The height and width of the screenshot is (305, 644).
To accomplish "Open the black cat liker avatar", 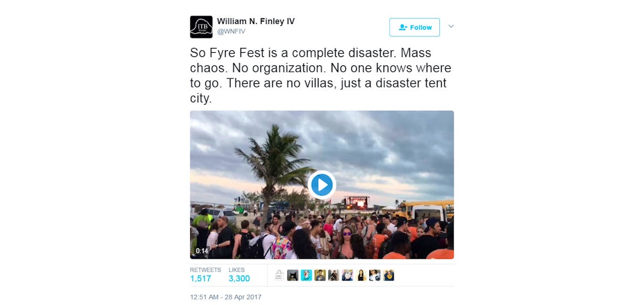I will pyautogui.click(x=293, y=276).
